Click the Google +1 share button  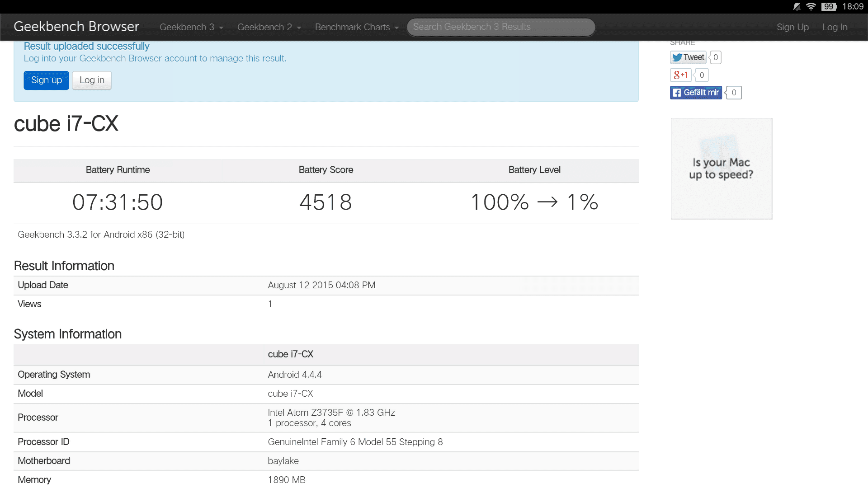coord(680,75)
